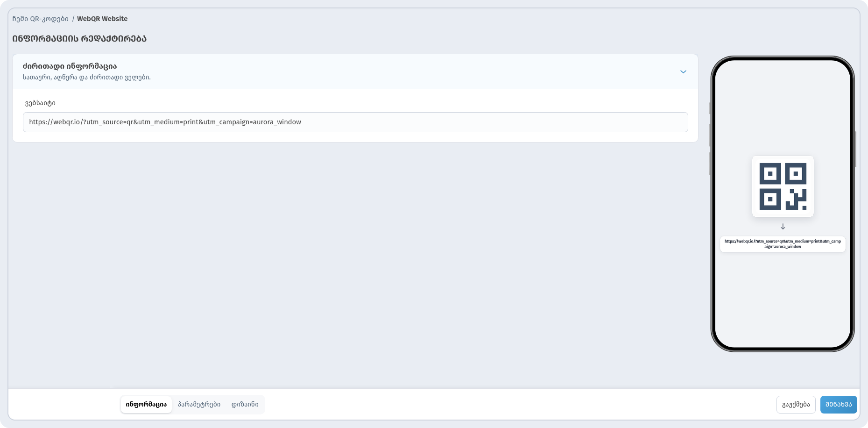This screenshot has width=868, height=428.
Task: Select the ინფორმაცია tab
Action: 146,404
